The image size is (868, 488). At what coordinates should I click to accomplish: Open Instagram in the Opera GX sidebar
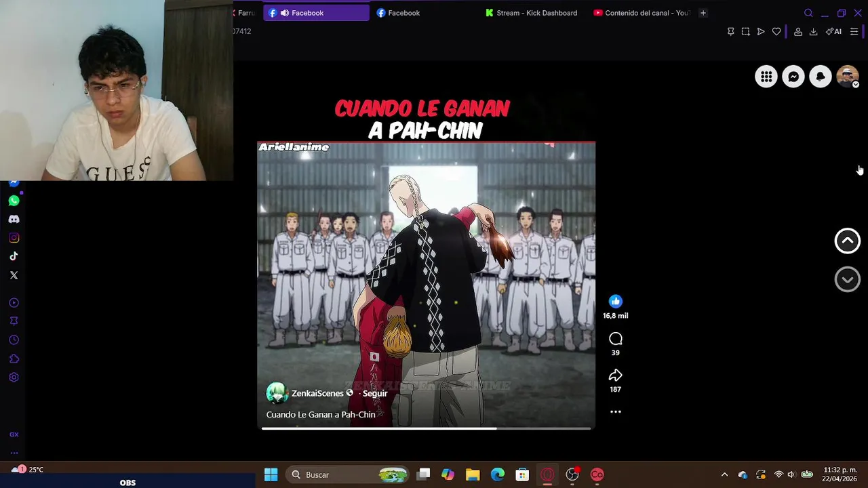14,238
